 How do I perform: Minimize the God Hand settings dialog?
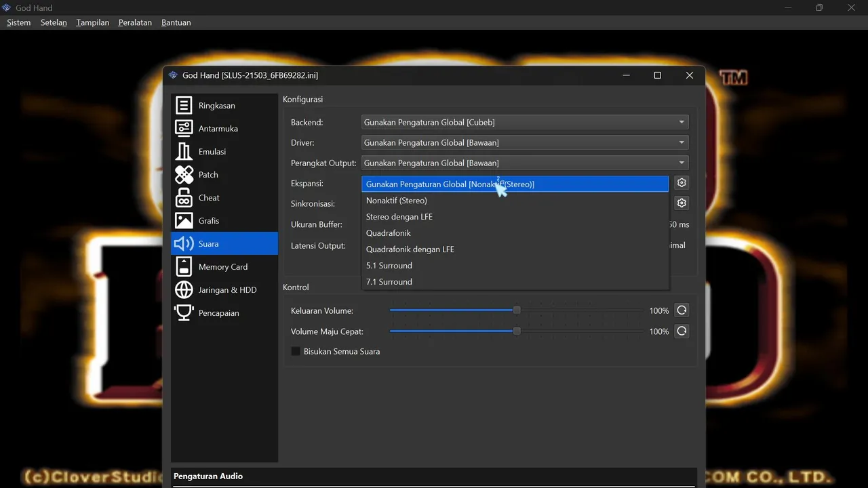click(x=625, y=75)
